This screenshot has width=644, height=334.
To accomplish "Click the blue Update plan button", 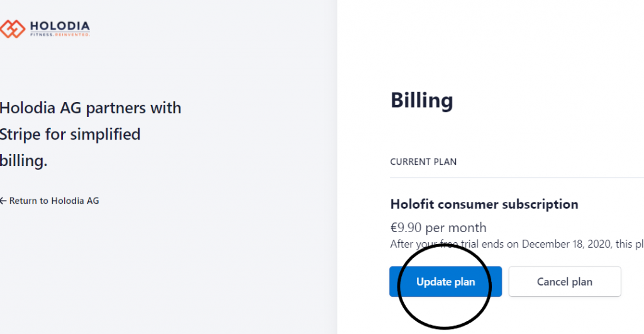I will click(446, 282).
